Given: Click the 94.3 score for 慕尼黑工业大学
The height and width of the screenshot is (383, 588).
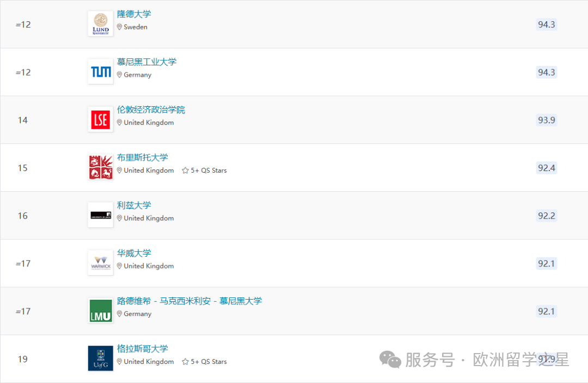Looking at the screenshot, I should [547, 72].
